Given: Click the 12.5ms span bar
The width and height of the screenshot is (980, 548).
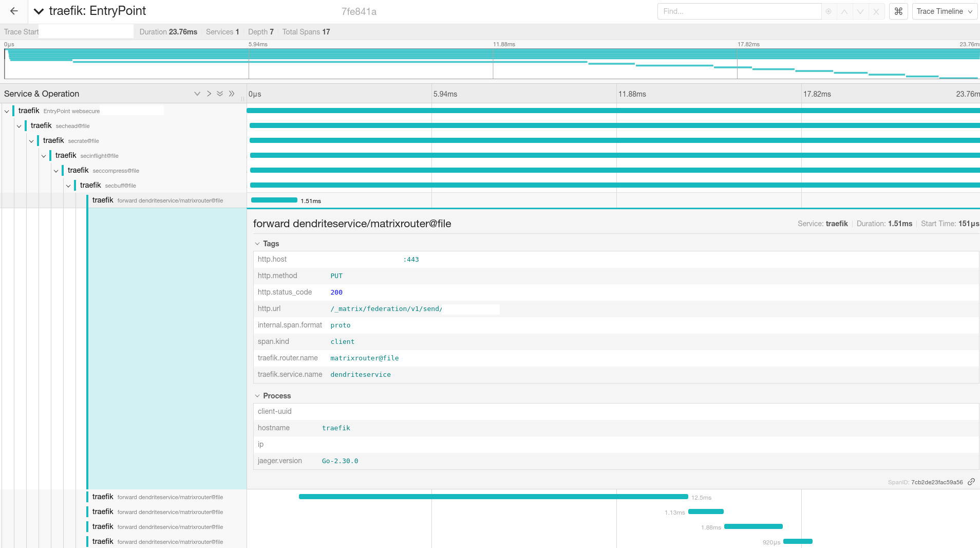Looking at the screenshot, I should coord(493,497).
